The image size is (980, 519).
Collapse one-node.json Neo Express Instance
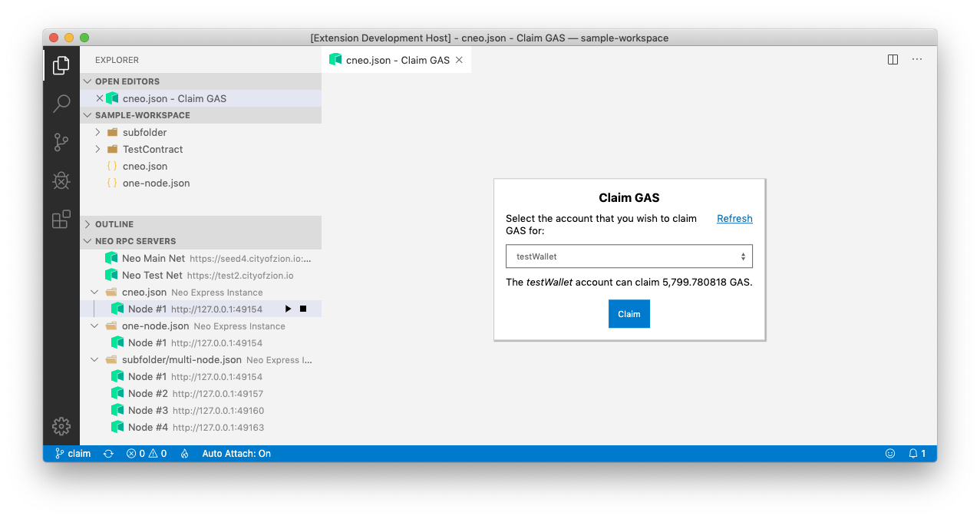point(94,326)
